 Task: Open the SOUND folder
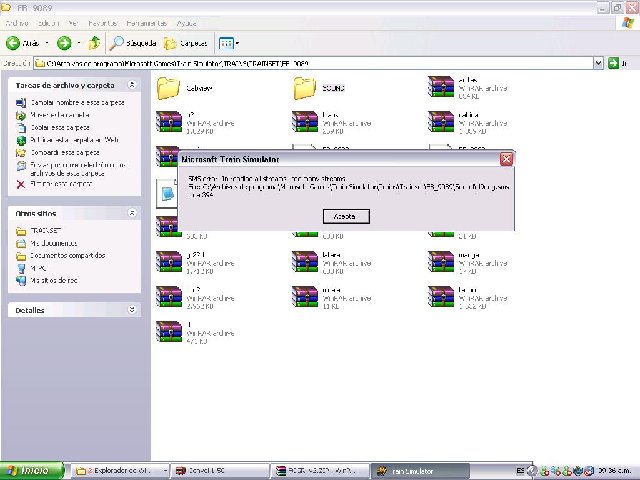tap(304, 88)
